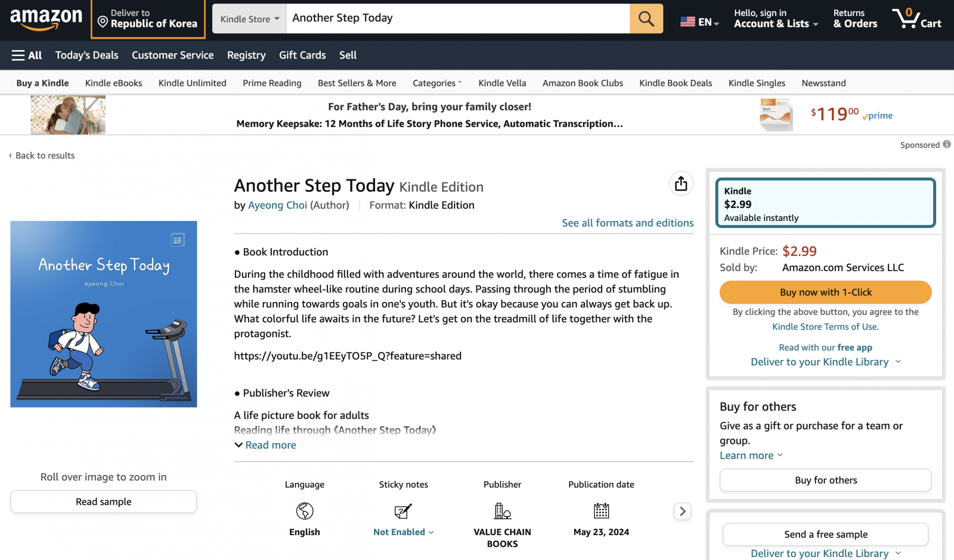Click the share icon beside book title
The height and width of the screenshot is (560, 954).
[x=681, y=184]
